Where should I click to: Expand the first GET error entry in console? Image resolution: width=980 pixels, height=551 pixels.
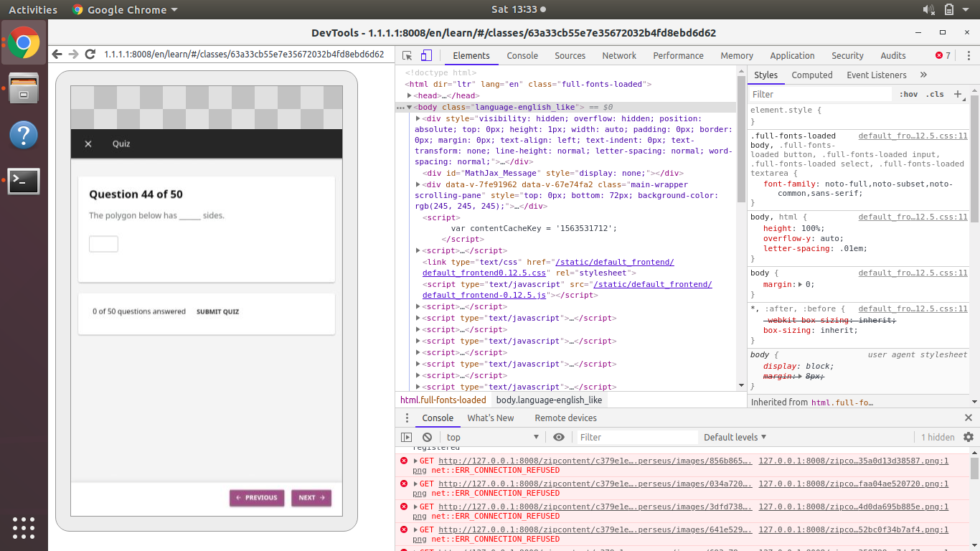(x=415, y=461)
